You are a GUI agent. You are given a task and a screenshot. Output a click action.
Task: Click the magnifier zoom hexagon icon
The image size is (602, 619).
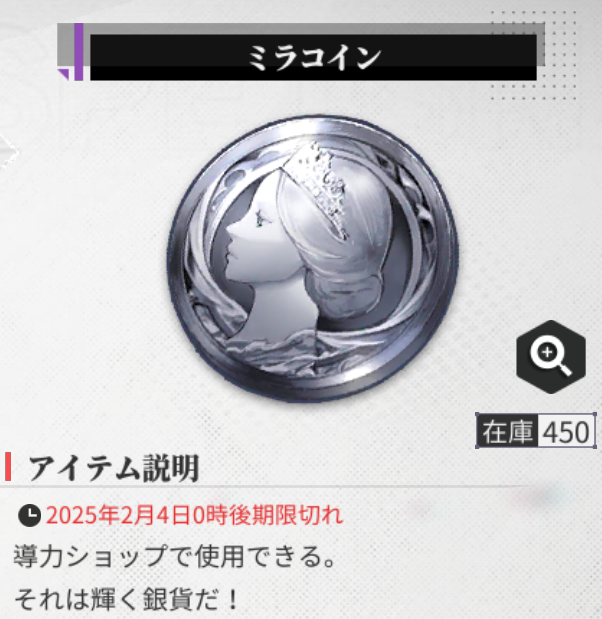(x=551, y=356)
